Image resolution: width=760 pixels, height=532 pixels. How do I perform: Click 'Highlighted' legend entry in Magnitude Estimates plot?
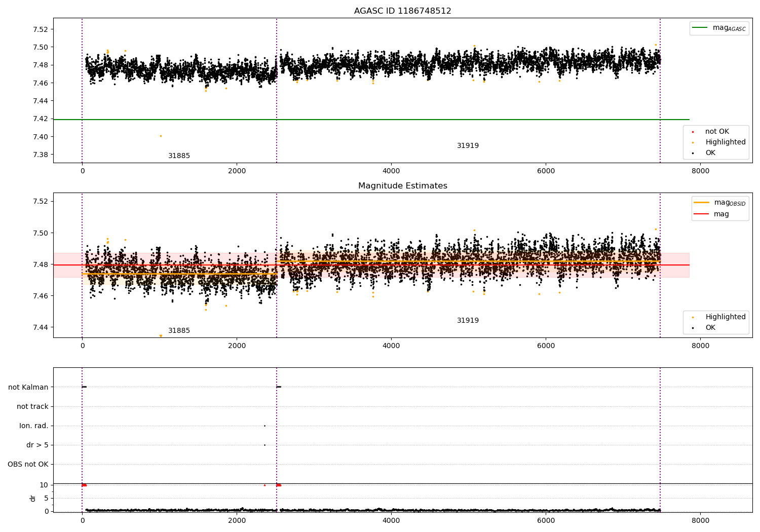pyautogui.click(x=725, y=317)
